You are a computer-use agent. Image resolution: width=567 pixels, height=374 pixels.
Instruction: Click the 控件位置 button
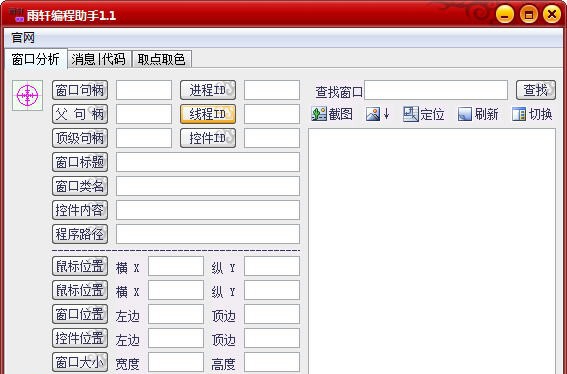(80, 338)
